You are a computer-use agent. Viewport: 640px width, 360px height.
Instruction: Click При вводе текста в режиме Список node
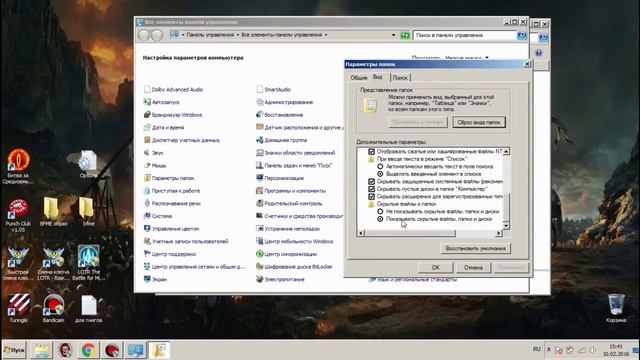coord(422,159)
